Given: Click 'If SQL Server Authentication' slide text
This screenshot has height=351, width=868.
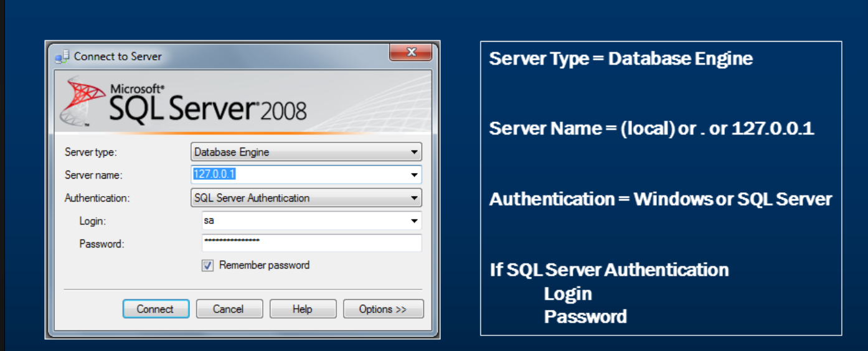Looking at the screenshot, I should pos(609,270).
